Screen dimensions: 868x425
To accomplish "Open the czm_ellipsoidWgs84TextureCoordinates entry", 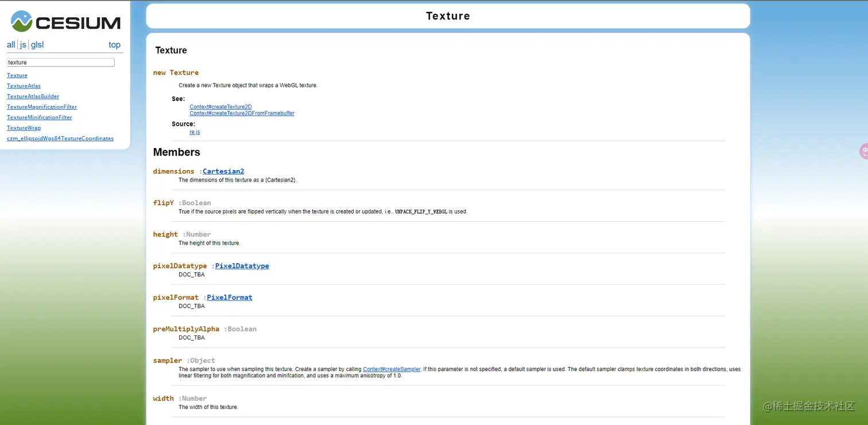I will pyautogui.click(x=60, y=138).
